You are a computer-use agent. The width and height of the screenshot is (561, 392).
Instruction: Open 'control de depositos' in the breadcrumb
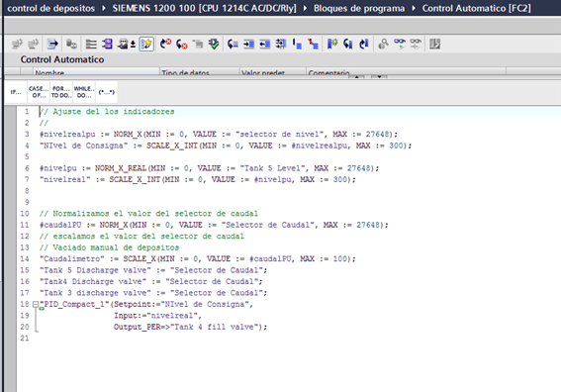[51, 8]
